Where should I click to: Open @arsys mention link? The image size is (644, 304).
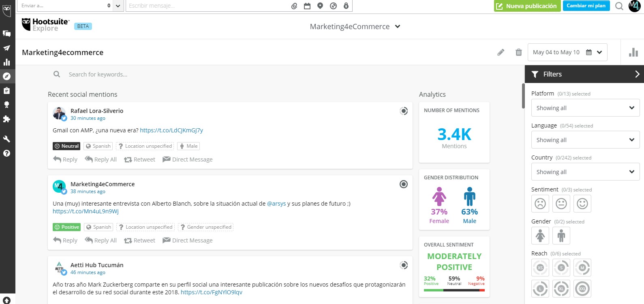pyautogui.click(x=276, y=204)
